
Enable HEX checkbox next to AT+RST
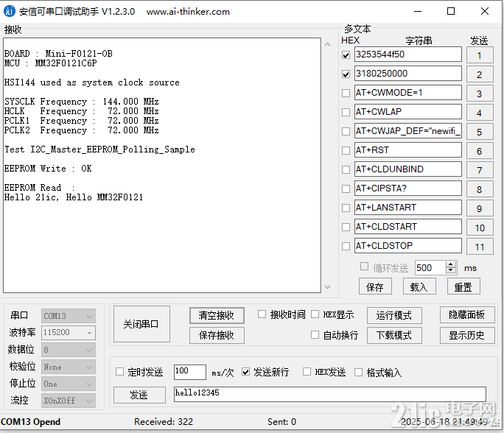(346, 151)
